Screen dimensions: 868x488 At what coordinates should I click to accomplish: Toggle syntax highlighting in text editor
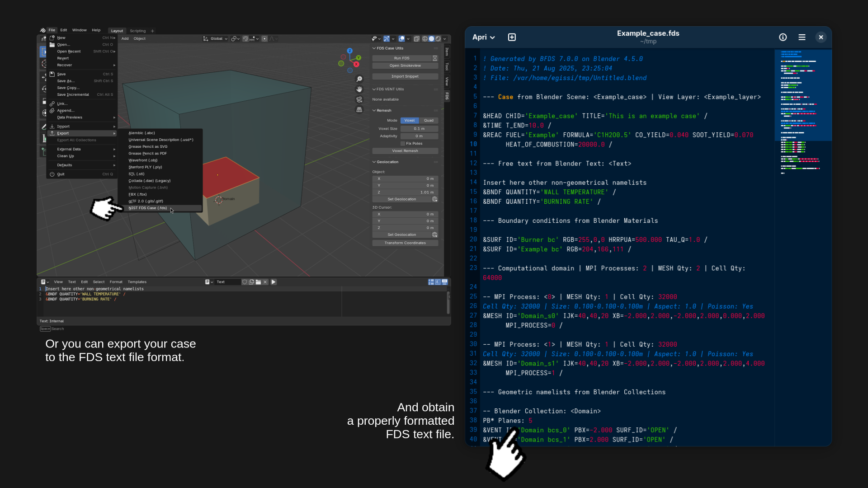[x=444, y=282]
